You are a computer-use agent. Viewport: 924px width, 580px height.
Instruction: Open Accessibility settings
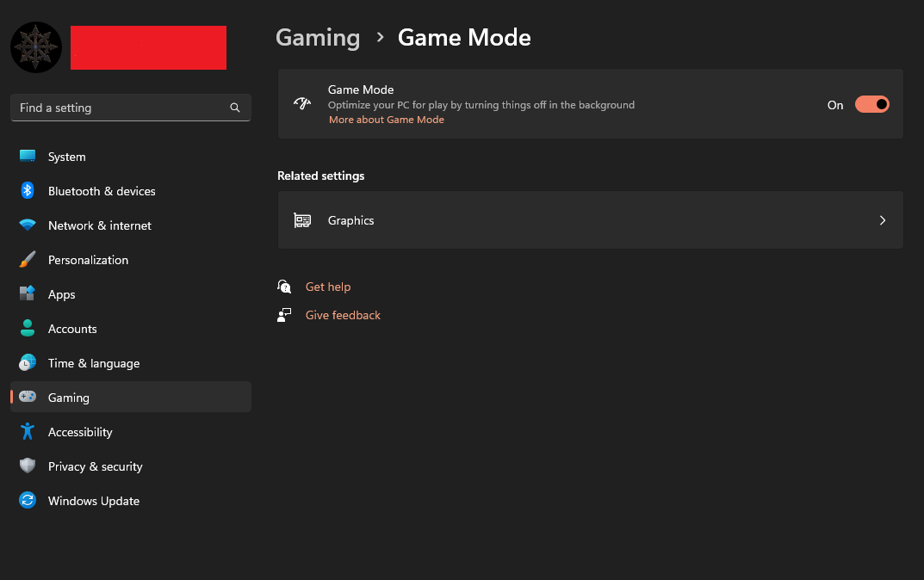point(131,432)
